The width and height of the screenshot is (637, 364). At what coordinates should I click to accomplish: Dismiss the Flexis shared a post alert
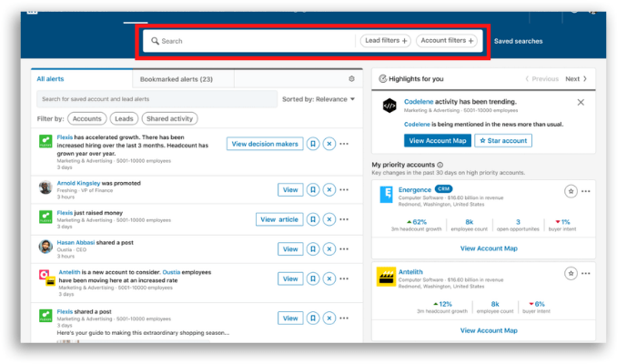tap(329, 318)
